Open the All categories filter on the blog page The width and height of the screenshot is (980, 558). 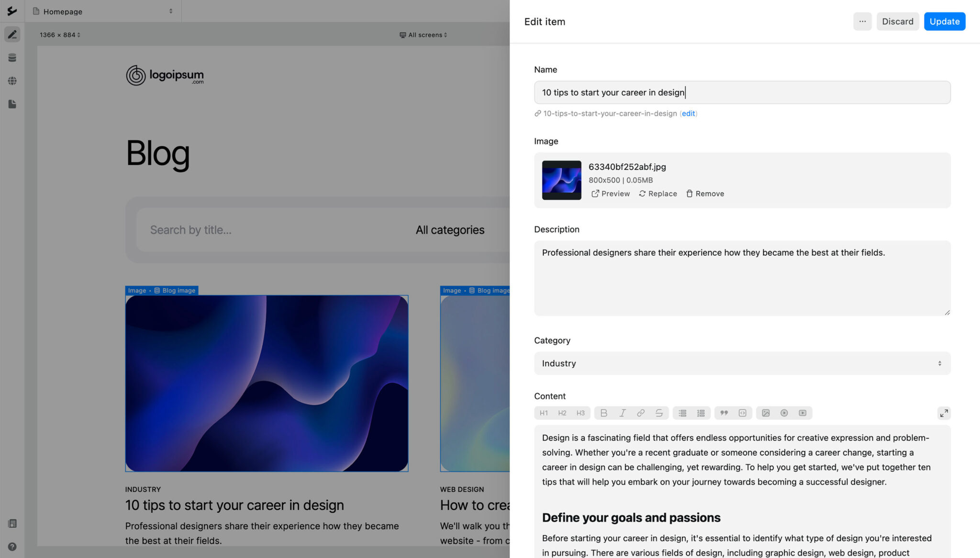(450, 230)
